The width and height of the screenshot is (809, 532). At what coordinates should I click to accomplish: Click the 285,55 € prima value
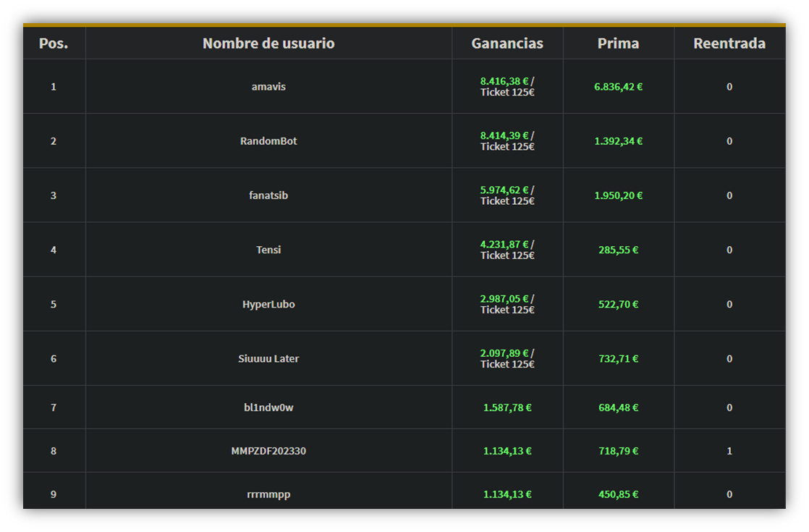click(618, 250)
